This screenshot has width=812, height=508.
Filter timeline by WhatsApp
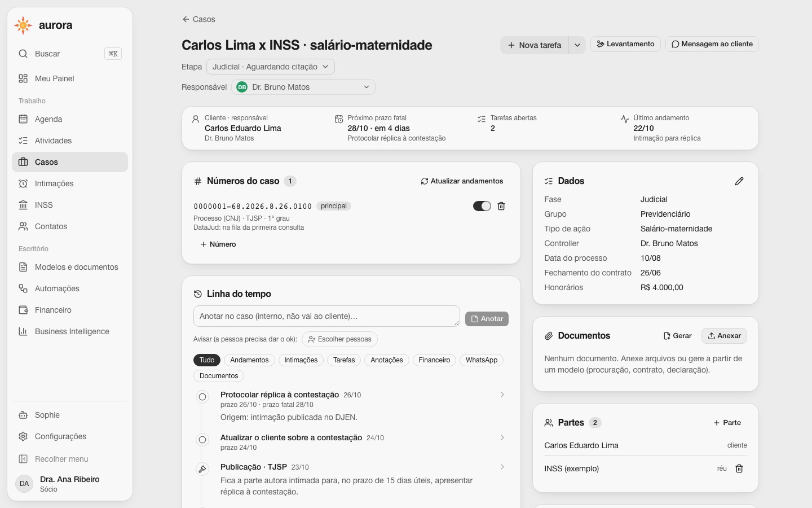482,360
